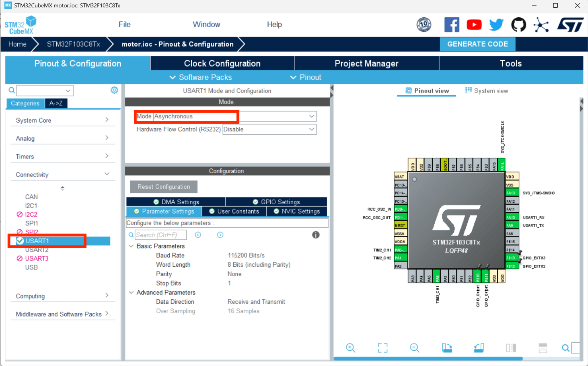Open the peripheral search combo box
The height and width of the screenshot is (366, 588).
coord(45,91)
